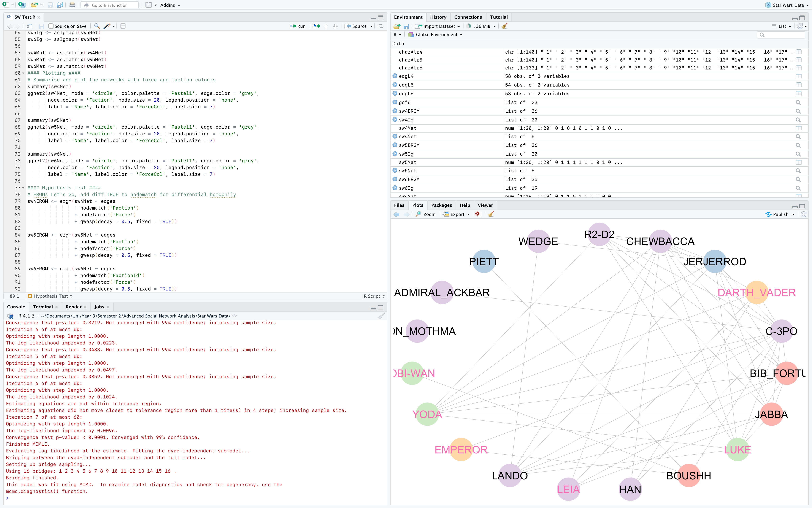Open sw4Mat in data viewer grid icon
This screenshot has width=812, height=508.
coord(799,128)
